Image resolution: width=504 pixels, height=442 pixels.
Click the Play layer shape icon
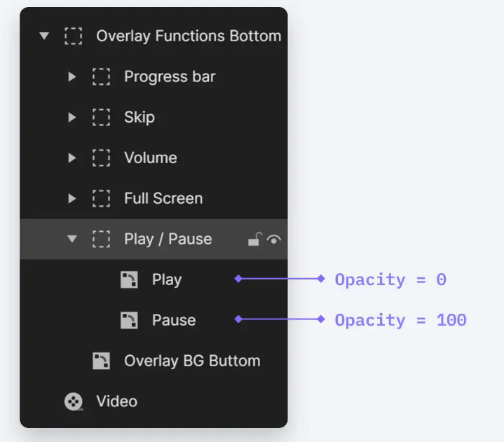[129, 279]
